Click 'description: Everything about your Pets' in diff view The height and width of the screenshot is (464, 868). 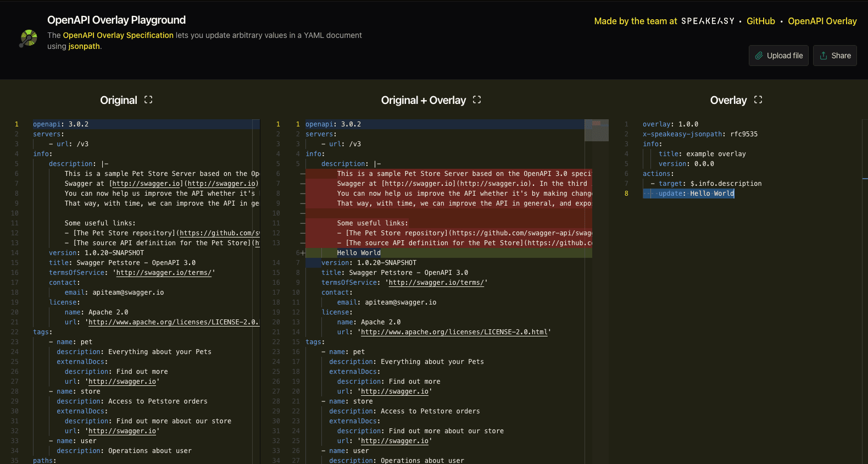tap(407, 362)
